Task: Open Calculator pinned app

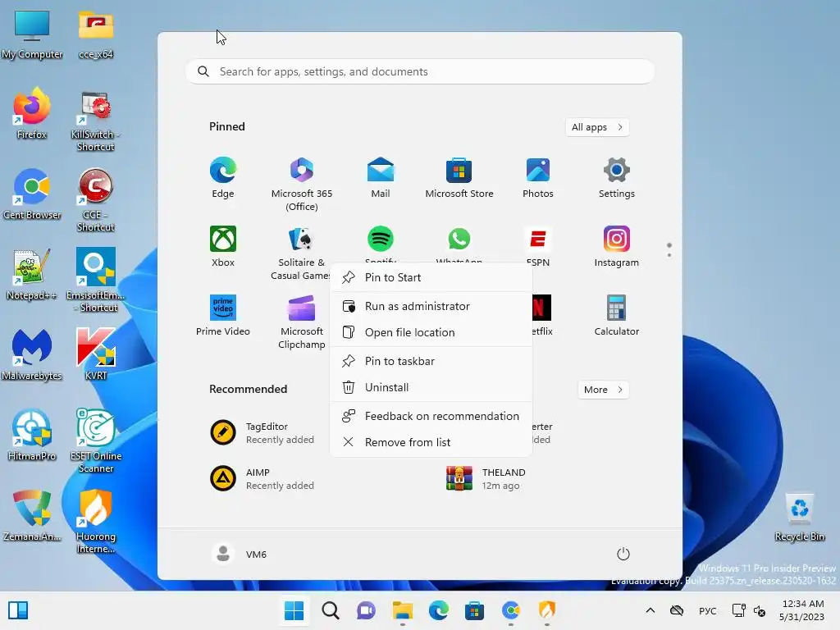Action: pos(617,316)
